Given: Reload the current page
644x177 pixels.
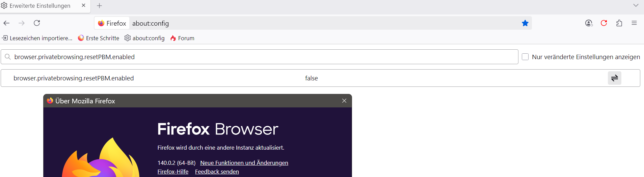Looking at the screenshot, I should click(x=37, y=23).
